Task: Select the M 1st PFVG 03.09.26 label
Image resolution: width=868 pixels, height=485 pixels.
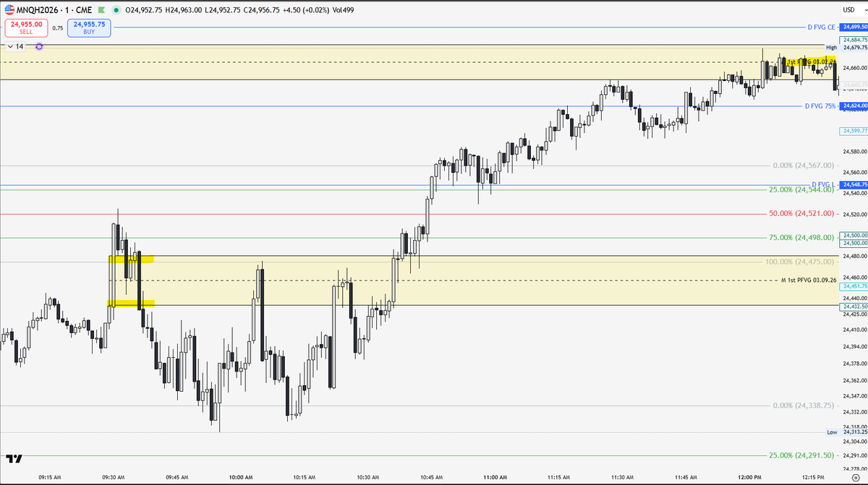Action: coord(809,280)
